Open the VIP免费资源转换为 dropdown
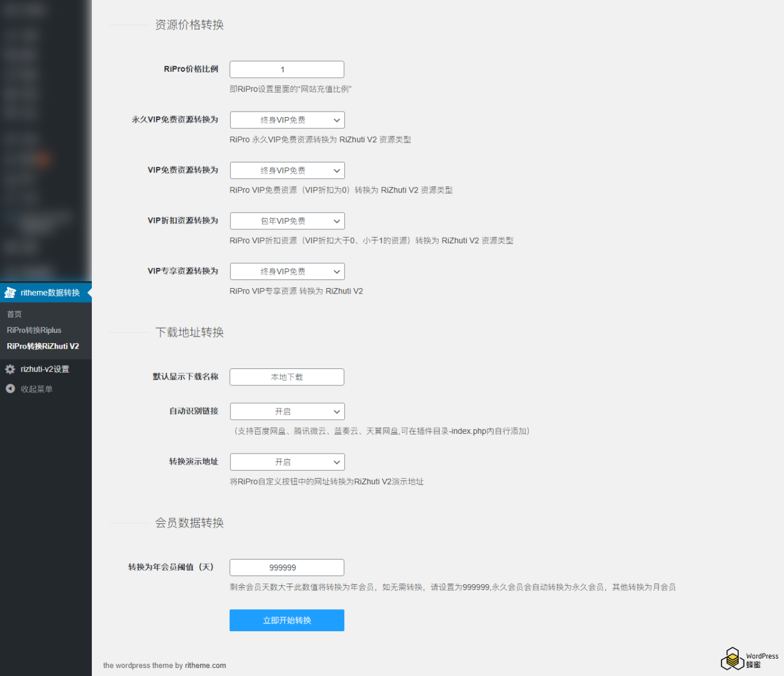Screen dimensions: 784x676 [x=287, y=170]
